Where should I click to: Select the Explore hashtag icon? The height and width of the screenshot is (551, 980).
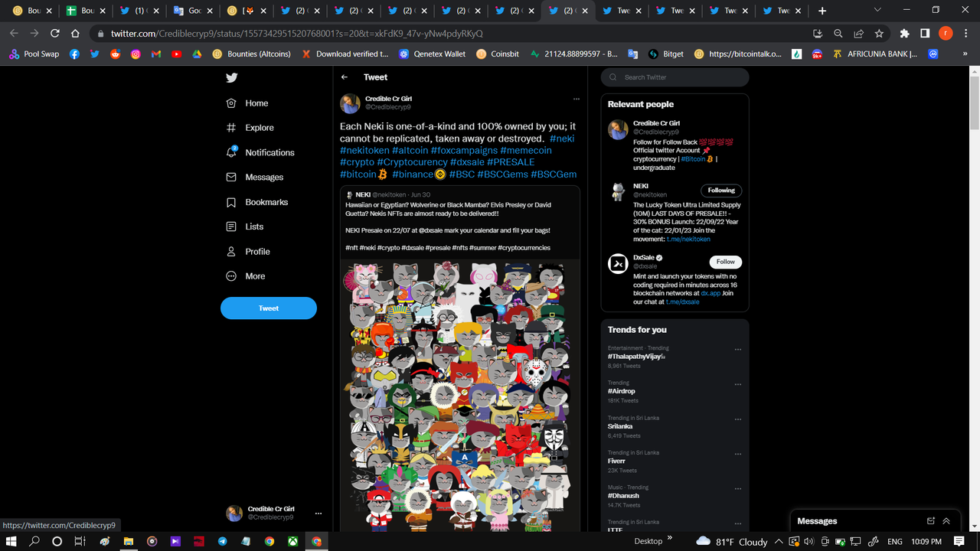pyautogui.click(x=231, y=127)
